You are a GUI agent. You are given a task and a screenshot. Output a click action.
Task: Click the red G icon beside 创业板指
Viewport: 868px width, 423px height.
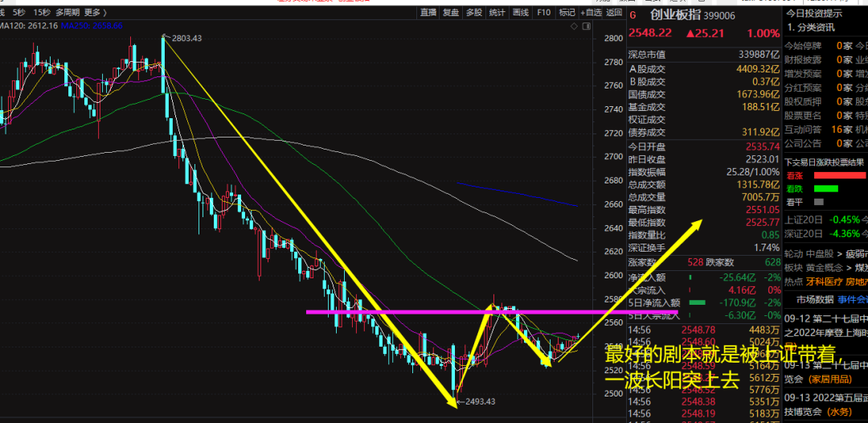tap(633, 14)
